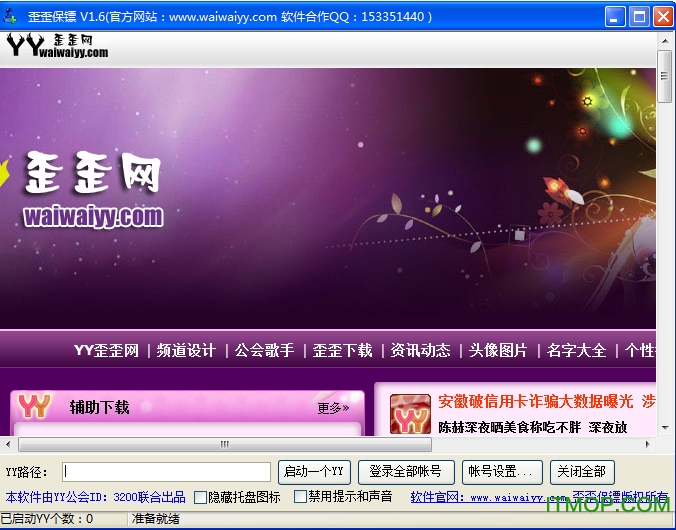The image size is (676, 530).
Task: Toggle 隐藏托盘图标 checkbox
Action: tap(201, 497)
